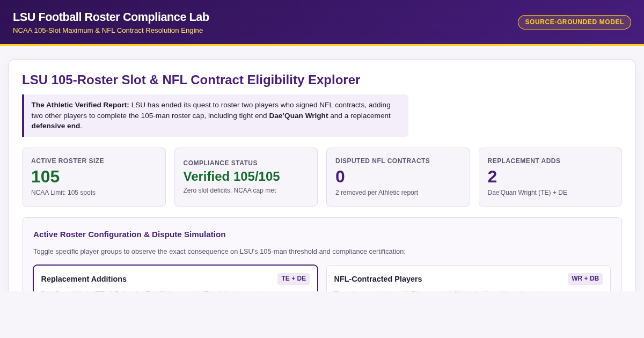The image size is (644, 338).
Task: Toggle the NFL-Contracted Players card
Action: [x=469, y=278]
